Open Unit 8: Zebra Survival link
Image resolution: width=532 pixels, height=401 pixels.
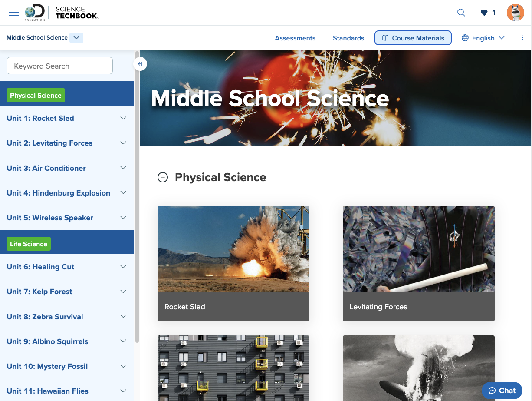(x=45, y=317)
